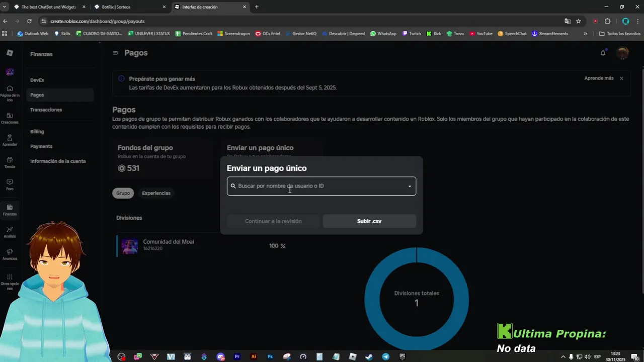
Task: Collapse the navigation menu icon beside Pagos
Action: (116, 53)
